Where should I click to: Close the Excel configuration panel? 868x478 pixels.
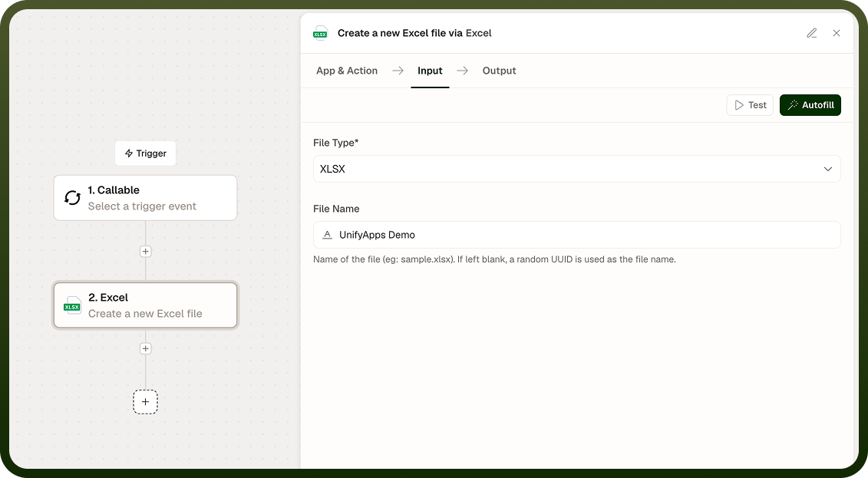pyautogui.click(x=837, y=33)
